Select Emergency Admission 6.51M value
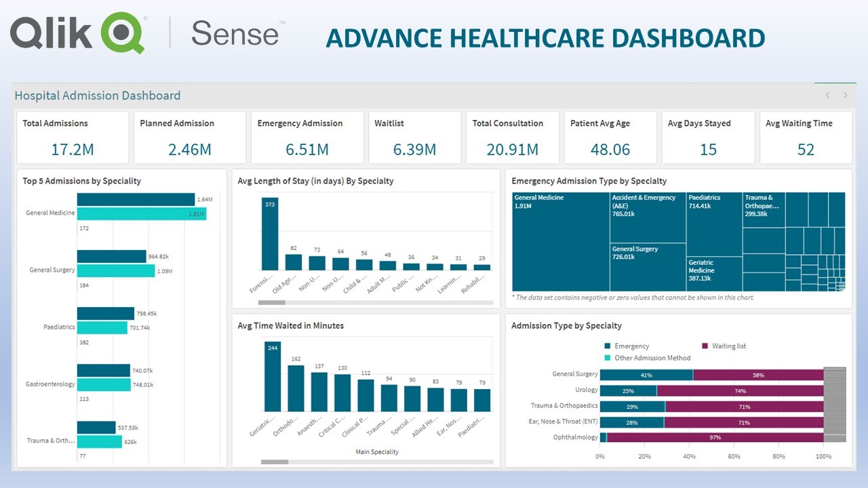This screenshot has width=868, height=488. point(307,150)
